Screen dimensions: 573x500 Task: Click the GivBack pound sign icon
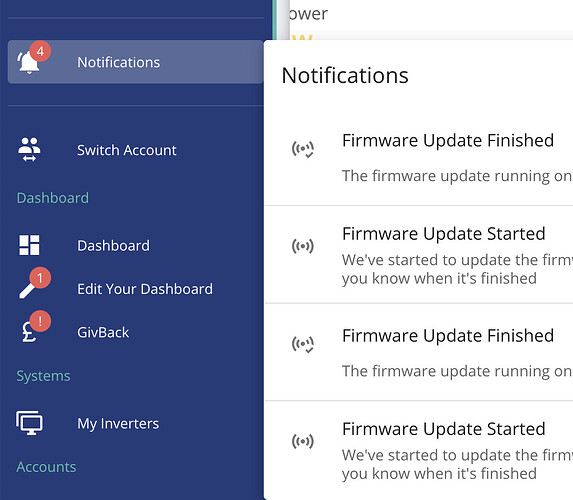(29, 332)
